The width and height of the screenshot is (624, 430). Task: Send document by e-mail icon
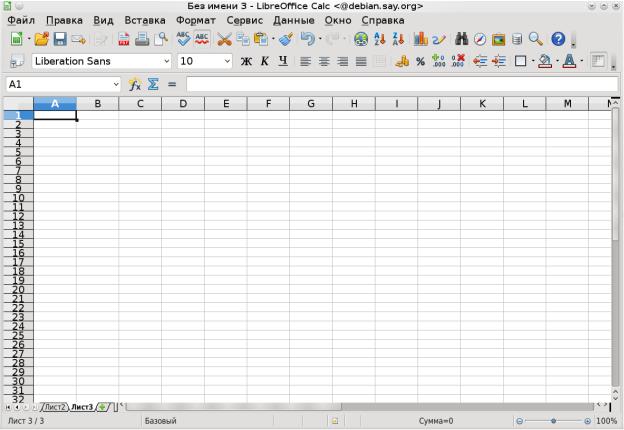[78, 39]
